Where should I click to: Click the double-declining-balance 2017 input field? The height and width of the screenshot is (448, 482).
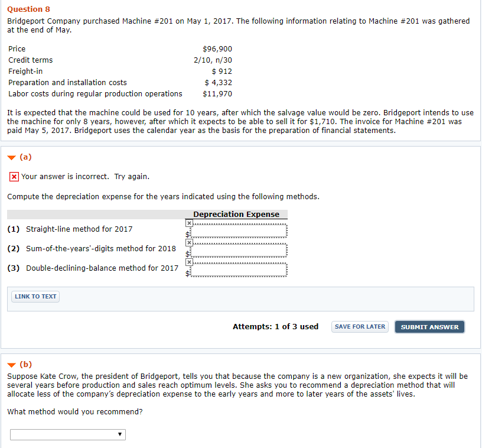coord(239,270)
